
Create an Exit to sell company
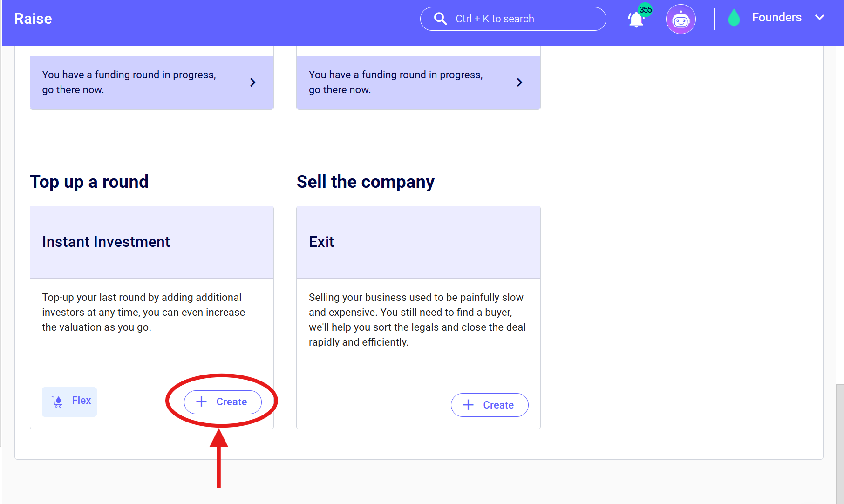click(490, 405)
